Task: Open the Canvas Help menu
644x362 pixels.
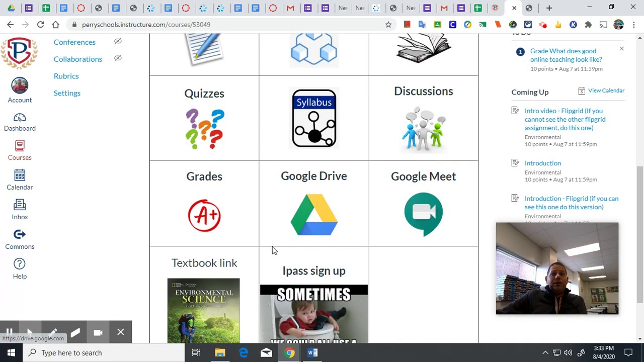Action: (x=20, y=269)
